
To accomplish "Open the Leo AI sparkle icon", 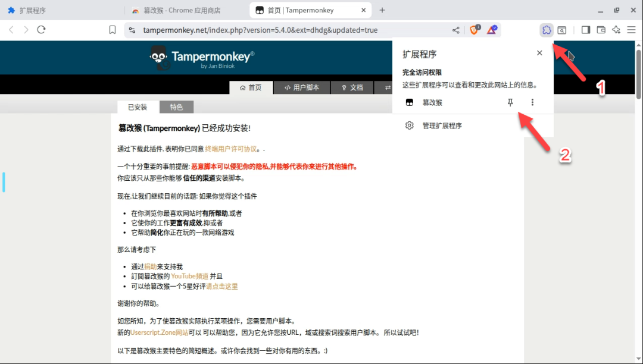I will coord(616,30).
